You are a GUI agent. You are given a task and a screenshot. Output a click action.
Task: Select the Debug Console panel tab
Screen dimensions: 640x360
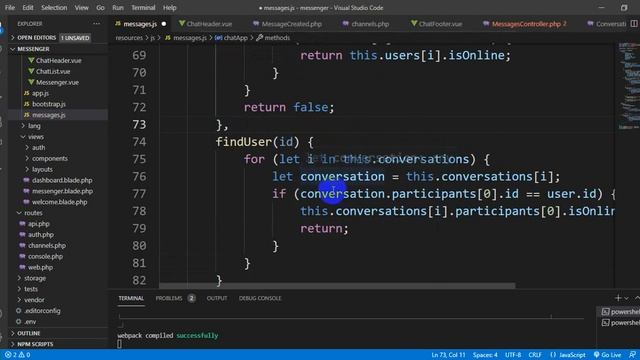pyautogui.click(x=260, y=298)
